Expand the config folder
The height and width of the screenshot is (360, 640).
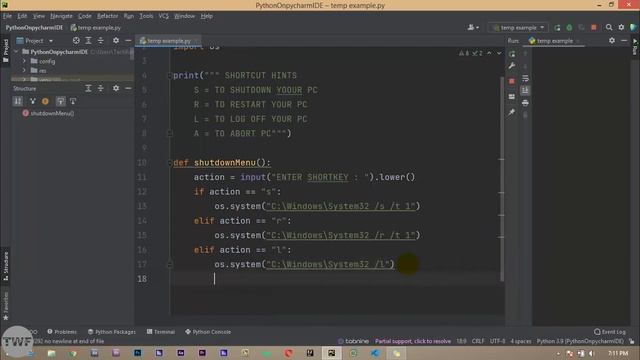point(24,61)
